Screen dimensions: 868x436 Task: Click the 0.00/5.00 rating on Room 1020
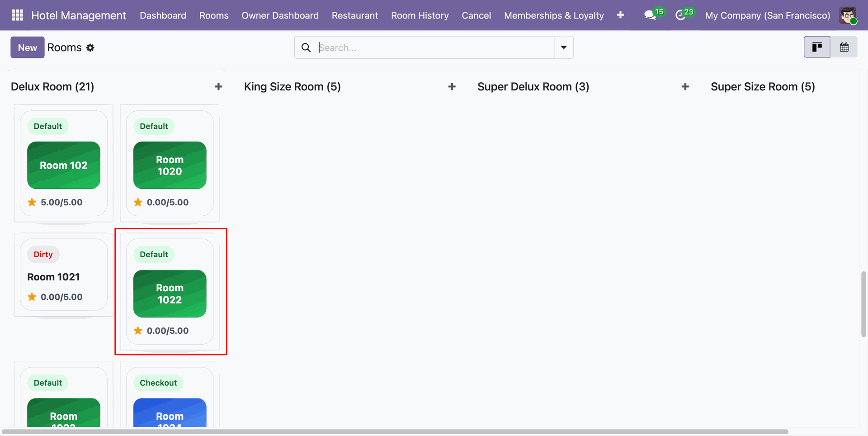168,202
